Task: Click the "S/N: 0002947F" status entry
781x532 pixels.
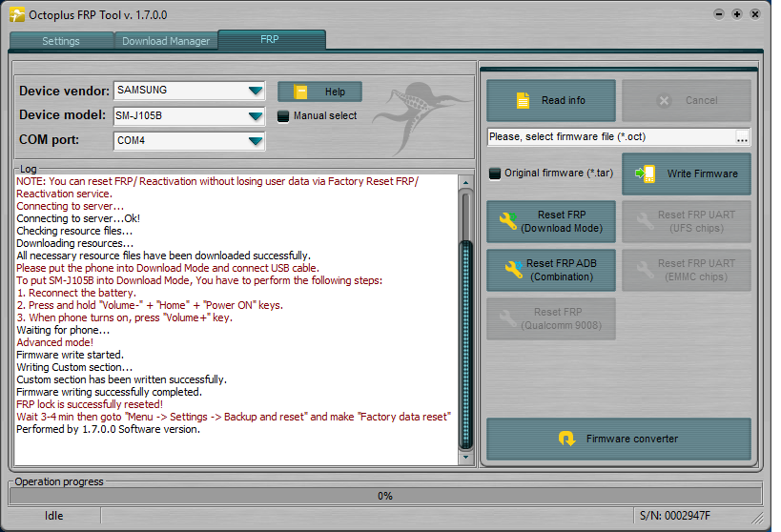Action: (x=675, y=516)
